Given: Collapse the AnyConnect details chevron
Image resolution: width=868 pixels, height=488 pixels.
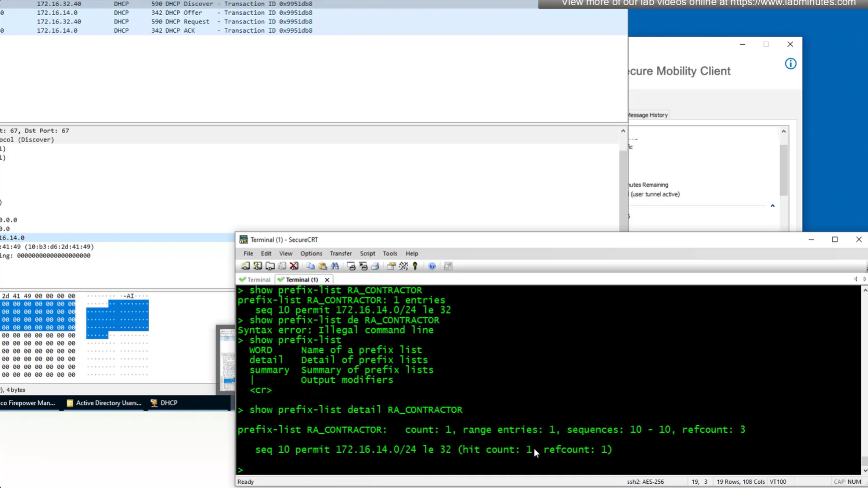Looking at the screenshot, I should pos(772,206).
